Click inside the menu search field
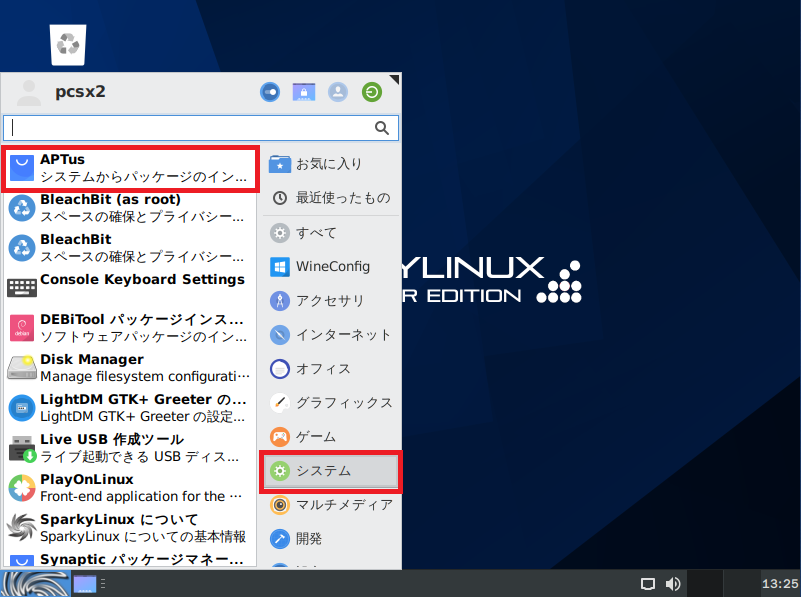The image size is (801, 597). [x=201, y=128]
